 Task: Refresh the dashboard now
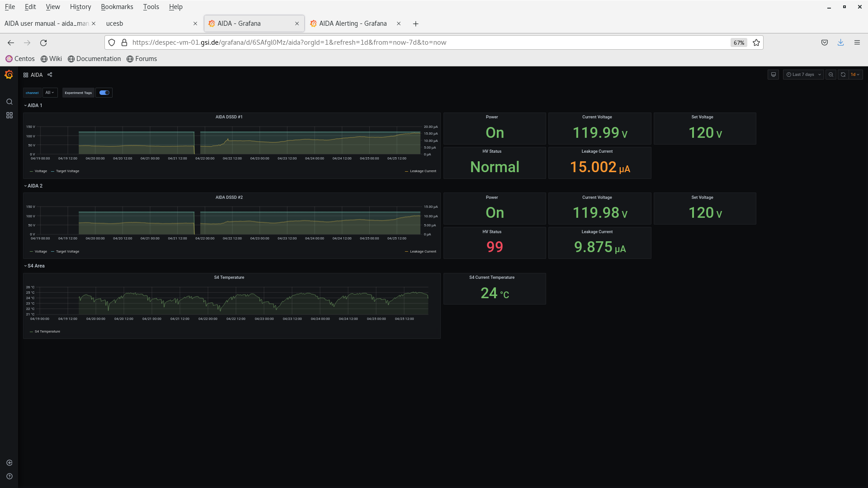(843, 75)
